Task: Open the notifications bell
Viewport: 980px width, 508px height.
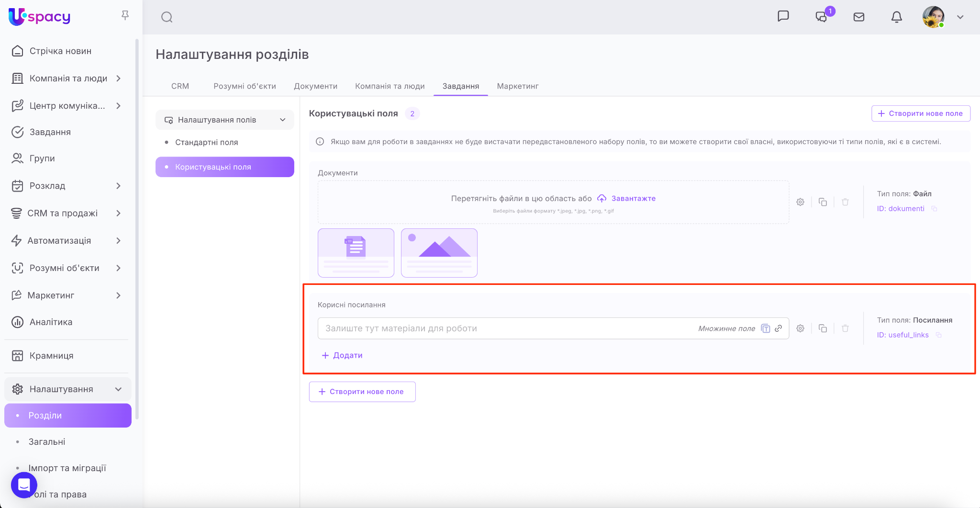Action: point(896,17)
